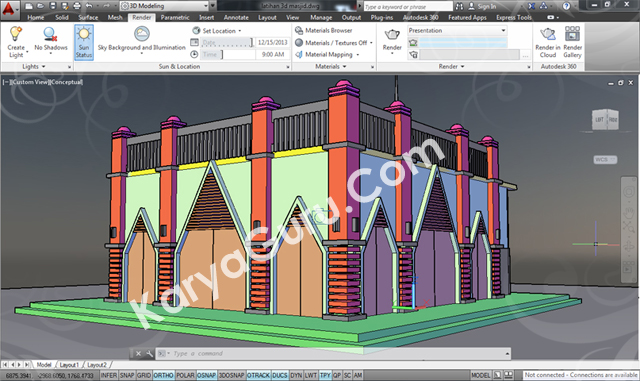Toggle OTRACK in the status bar
The image size is (640, 381).
[x=258, y=375]
